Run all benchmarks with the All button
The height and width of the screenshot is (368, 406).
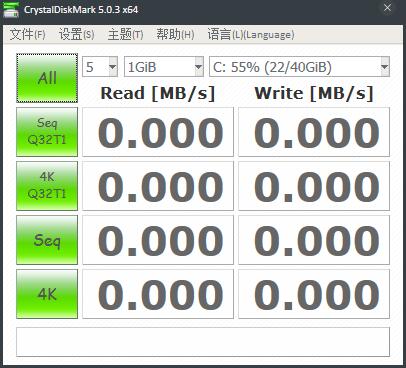pos(47,78)
